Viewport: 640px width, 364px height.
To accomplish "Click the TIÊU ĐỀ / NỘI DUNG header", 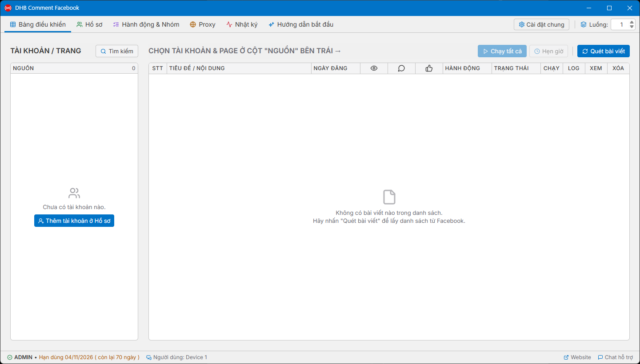I will pyautogui.click(x=239, y=68).
